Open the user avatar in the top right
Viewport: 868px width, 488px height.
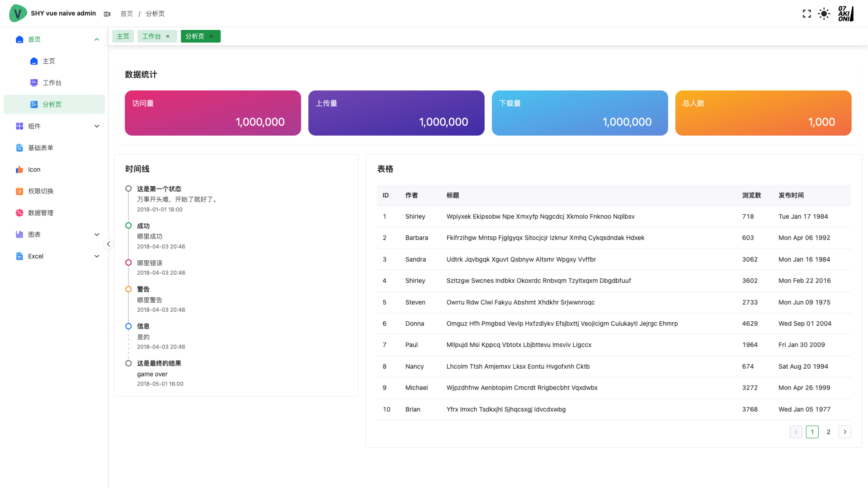click(846, 14)
